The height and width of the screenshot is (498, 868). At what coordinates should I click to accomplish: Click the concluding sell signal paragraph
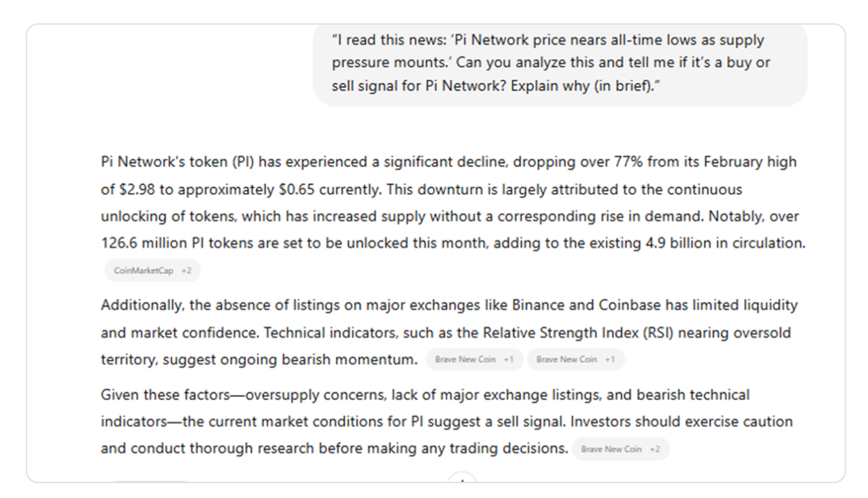pyautogui.click(x=446, y=421)
